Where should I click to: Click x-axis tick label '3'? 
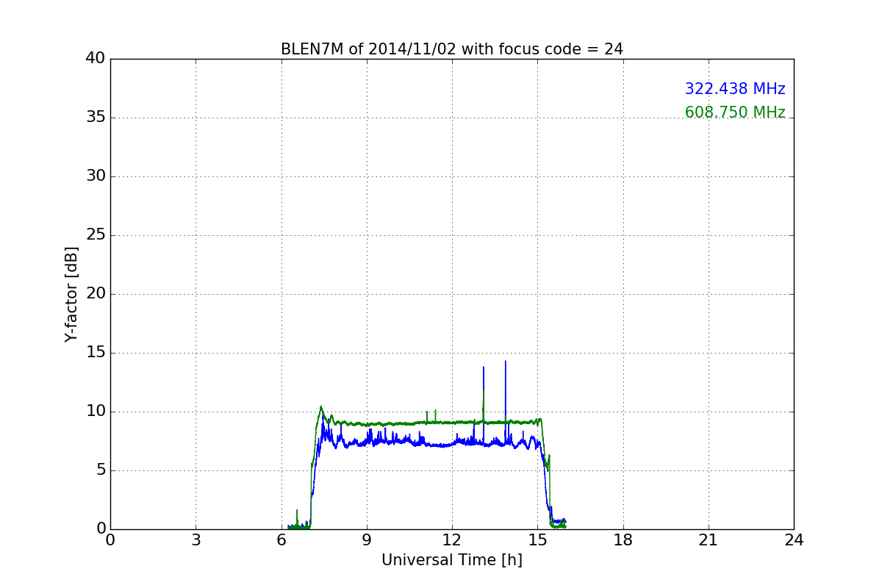click(x=196, y=540)
